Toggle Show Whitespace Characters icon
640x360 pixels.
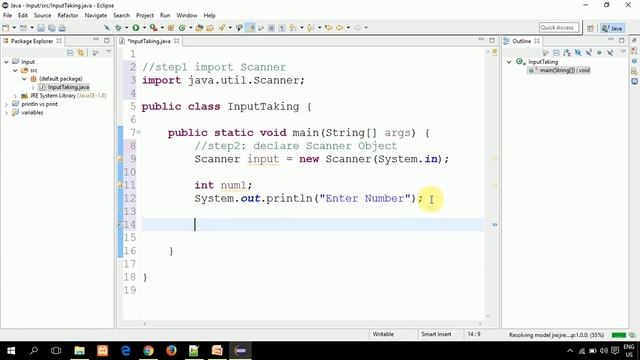282,28
